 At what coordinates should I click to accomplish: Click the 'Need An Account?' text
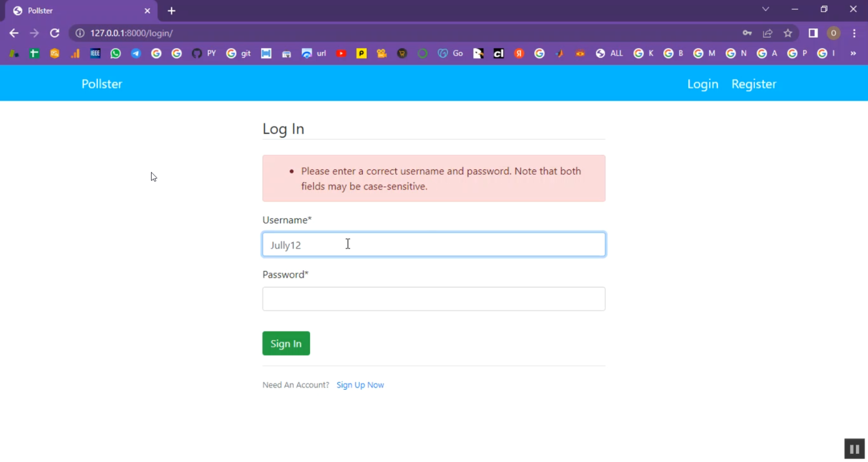coord(296,385)
